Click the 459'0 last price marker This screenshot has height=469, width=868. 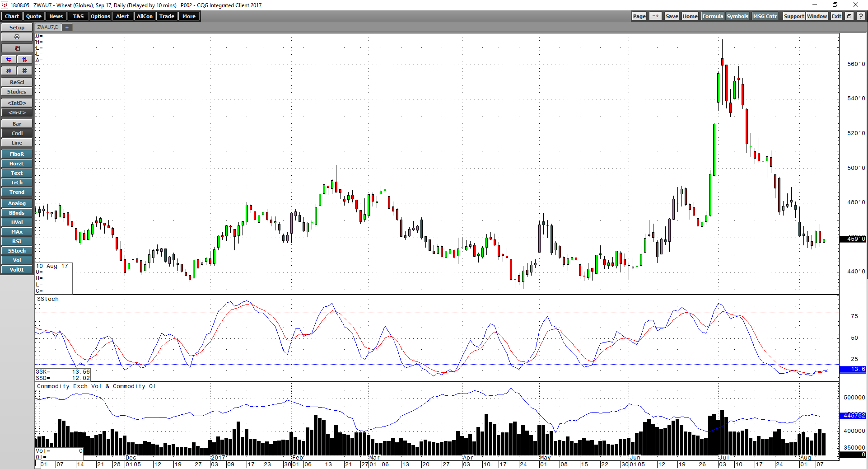[x=853, y=239]
